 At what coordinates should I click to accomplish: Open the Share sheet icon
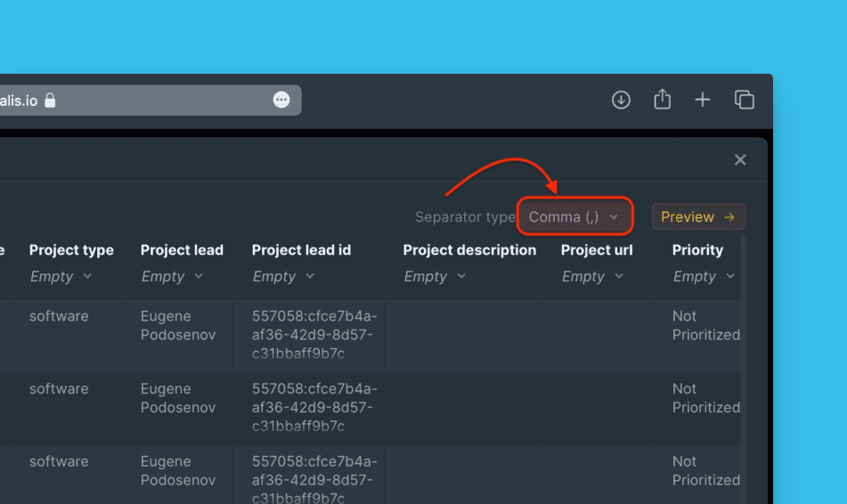(662, 100)
